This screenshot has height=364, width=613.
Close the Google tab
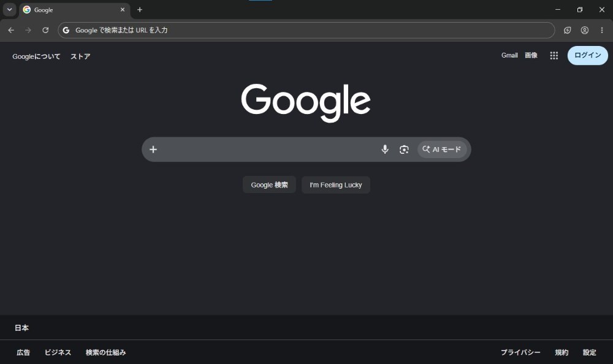coord(123,10)
